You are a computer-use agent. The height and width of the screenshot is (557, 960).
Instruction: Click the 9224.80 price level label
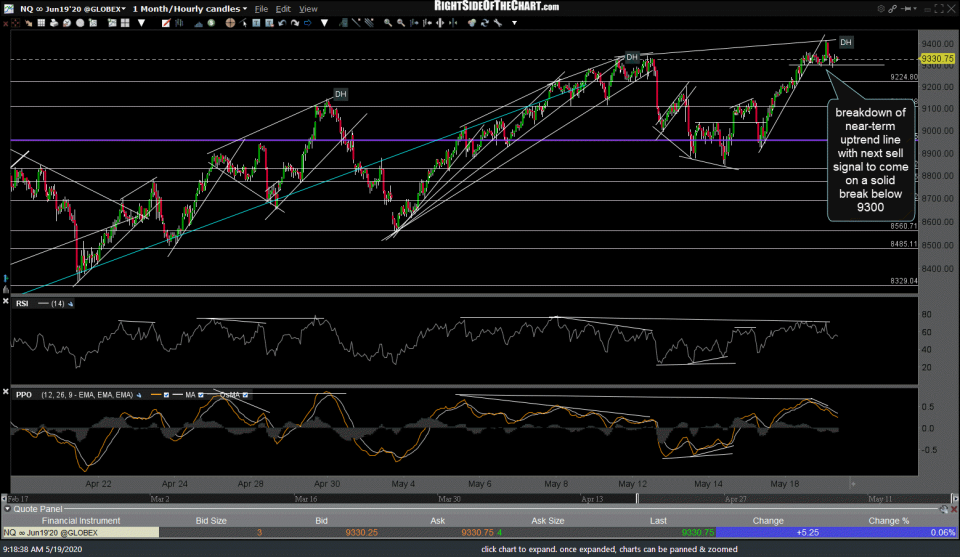tap(904, 77)
